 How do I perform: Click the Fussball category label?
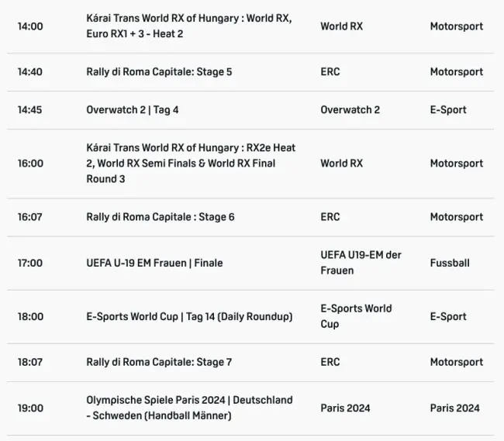click(x=450, y=263)
